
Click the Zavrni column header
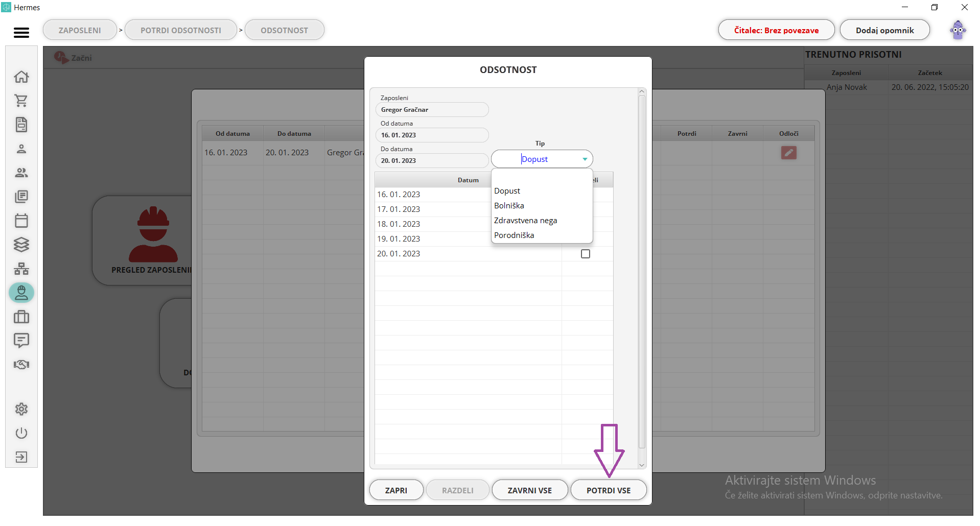[x=737, y=134]
